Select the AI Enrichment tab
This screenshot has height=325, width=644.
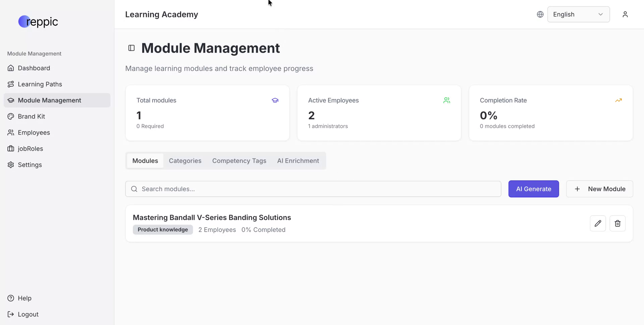click(x=298, y=161)
